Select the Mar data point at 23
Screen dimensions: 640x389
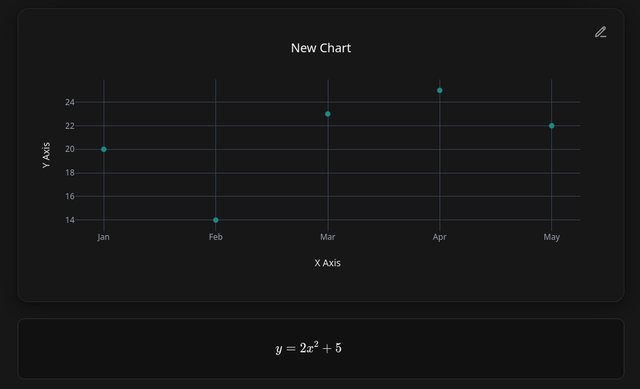point(328,114)
